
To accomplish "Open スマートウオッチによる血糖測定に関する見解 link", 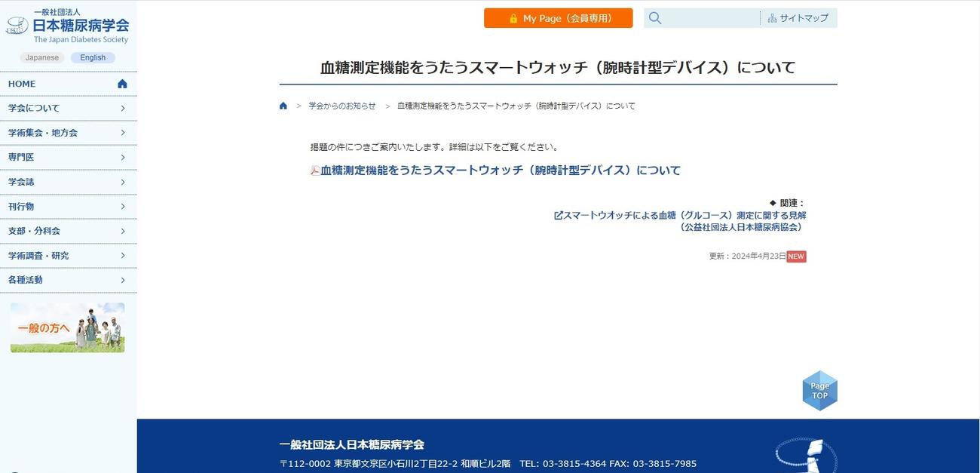I will (684, 216).
